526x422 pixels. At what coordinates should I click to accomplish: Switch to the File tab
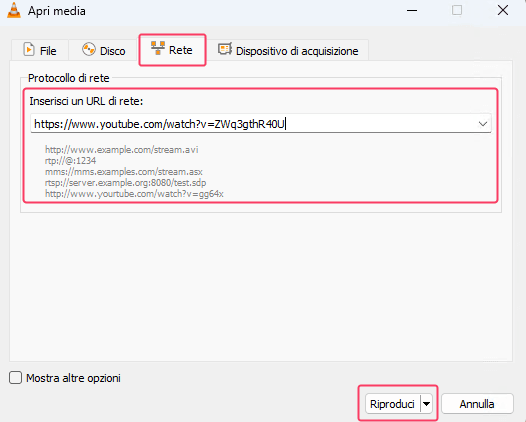coord(40,50)
